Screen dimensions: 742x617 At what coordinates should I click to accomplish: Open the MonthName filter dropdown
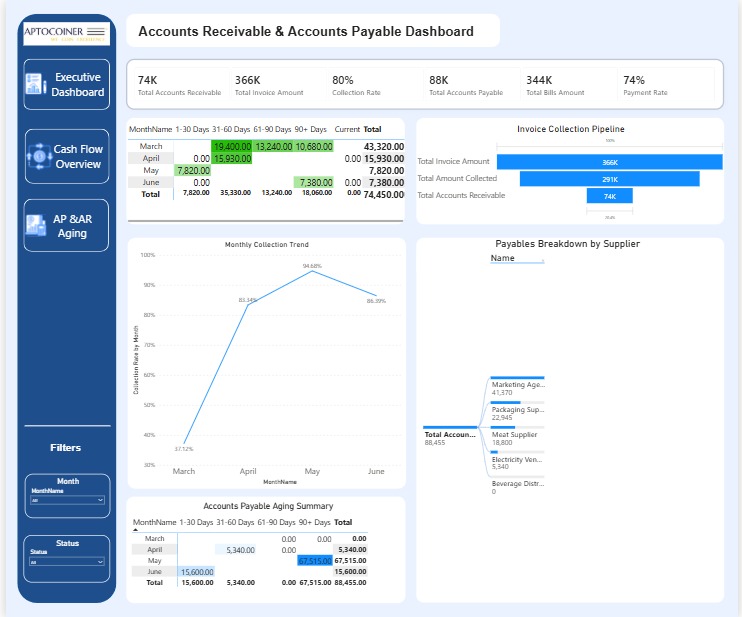[67, 500]
